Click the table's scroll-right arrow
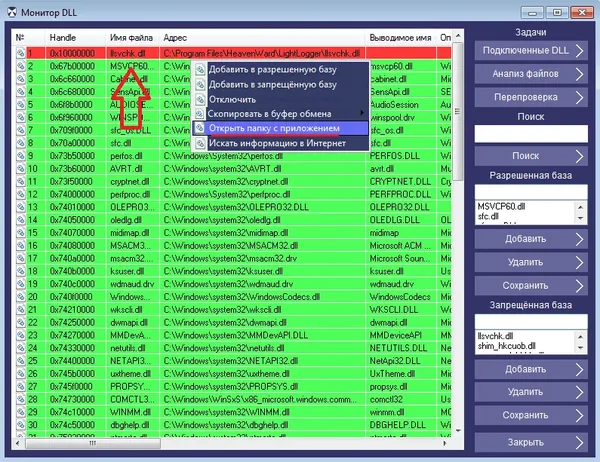The width and height of the screenshot is (600, 462). click(x=445, y=443)
